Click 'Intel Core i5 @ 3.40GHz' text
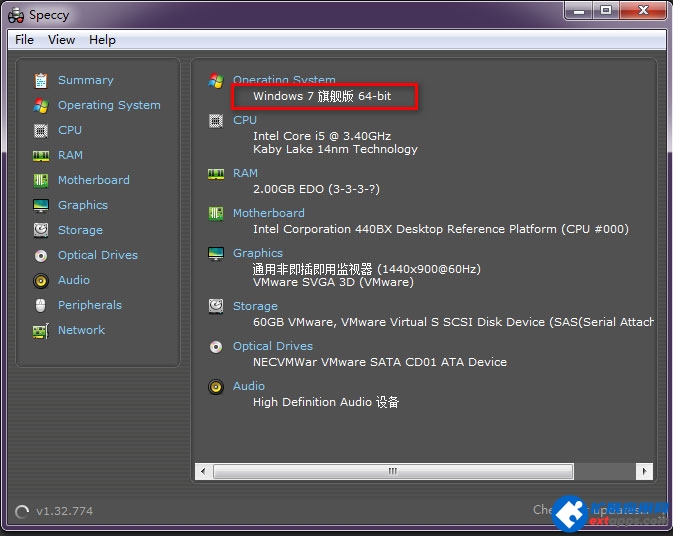673x536 pixels. [322, 136]
